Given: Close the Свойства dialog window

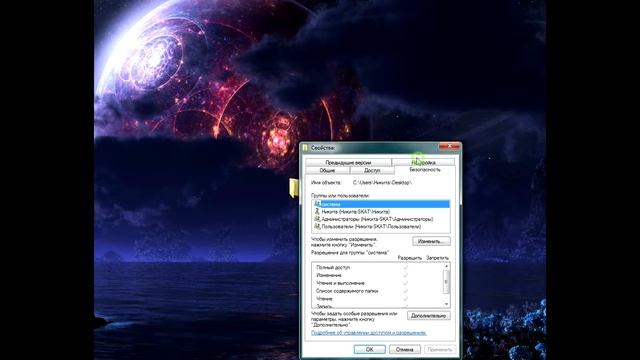Looking at the screenshot, I should click(449, 147).
